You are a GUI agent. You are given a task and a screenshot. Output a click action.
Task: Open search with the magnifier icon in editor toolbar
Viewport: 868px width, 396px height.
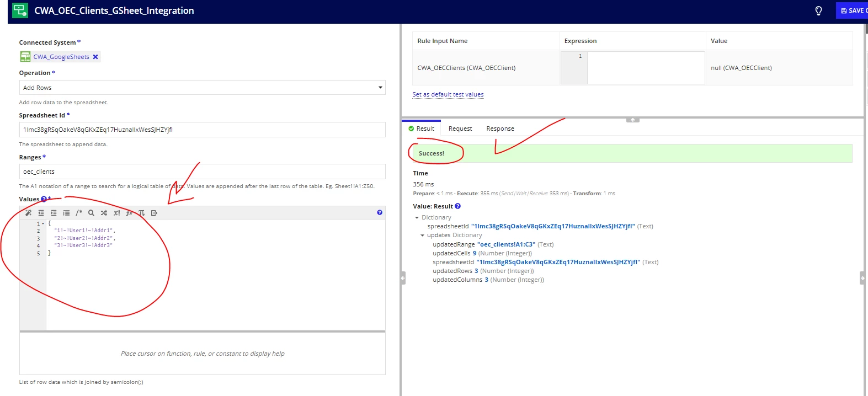[91, 213]
